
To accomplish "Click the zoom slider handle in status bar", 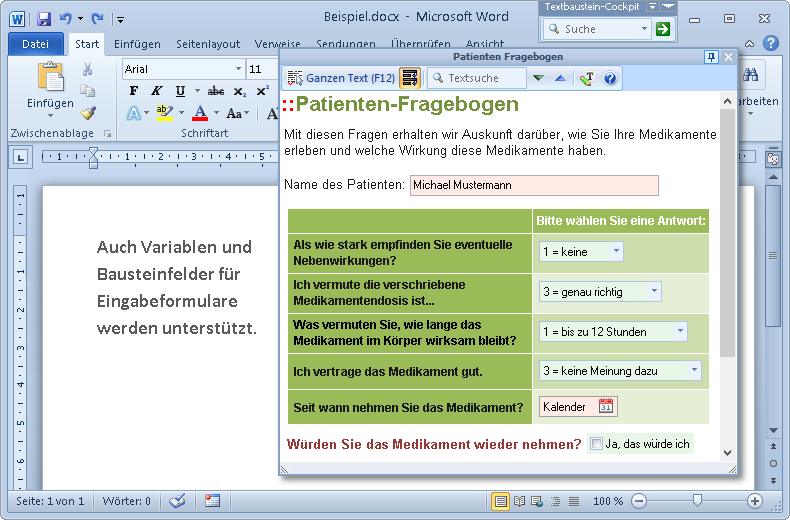I will [697, 501].
